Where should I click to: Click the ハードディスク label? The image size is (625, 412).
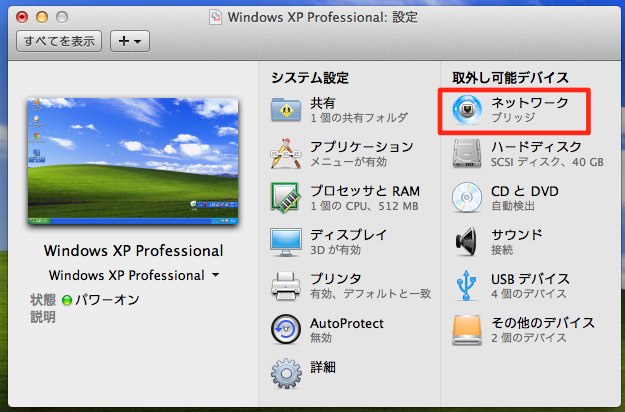click(x=536, y=147)
